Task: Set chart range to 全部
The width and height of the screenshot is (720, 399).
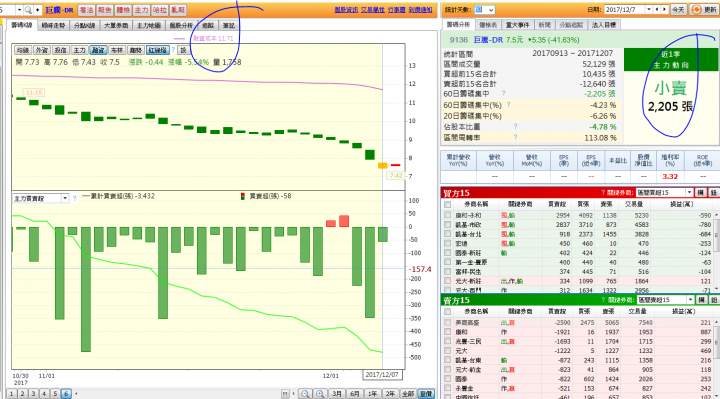Action: pos(408,393)
